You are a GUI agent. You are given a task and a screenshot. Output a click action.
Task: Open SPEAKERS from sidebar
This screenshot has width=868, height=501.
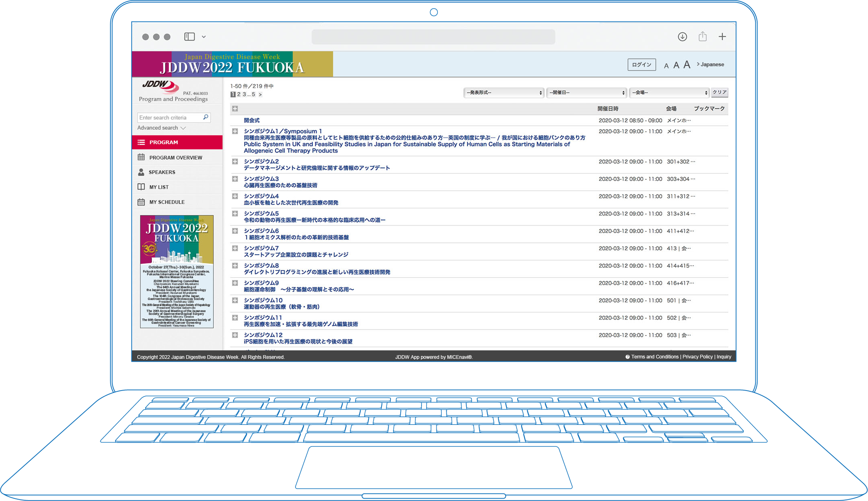tap(177, 172)
